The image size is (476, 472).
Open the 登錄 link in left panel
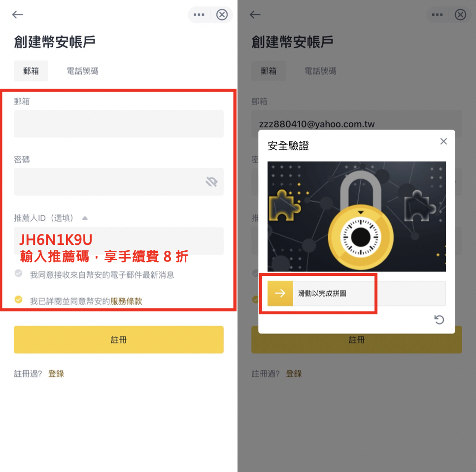click(x=56, y=373)
